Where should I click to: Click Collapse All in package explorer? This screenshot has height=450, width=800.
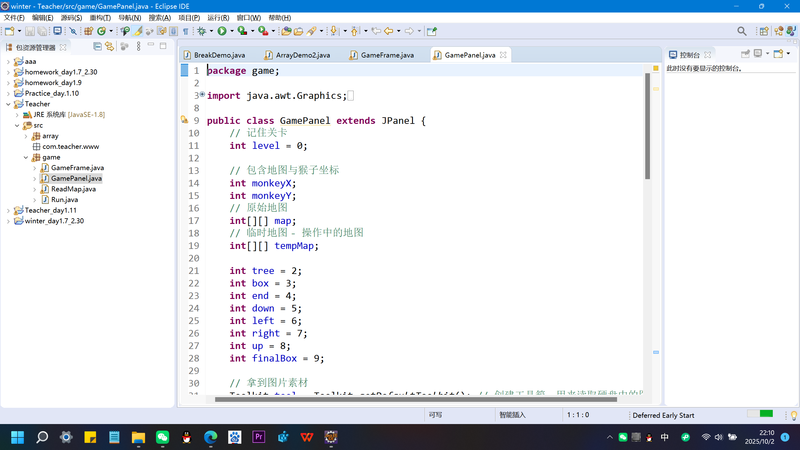pyautogui.click(x=97, y=47)
